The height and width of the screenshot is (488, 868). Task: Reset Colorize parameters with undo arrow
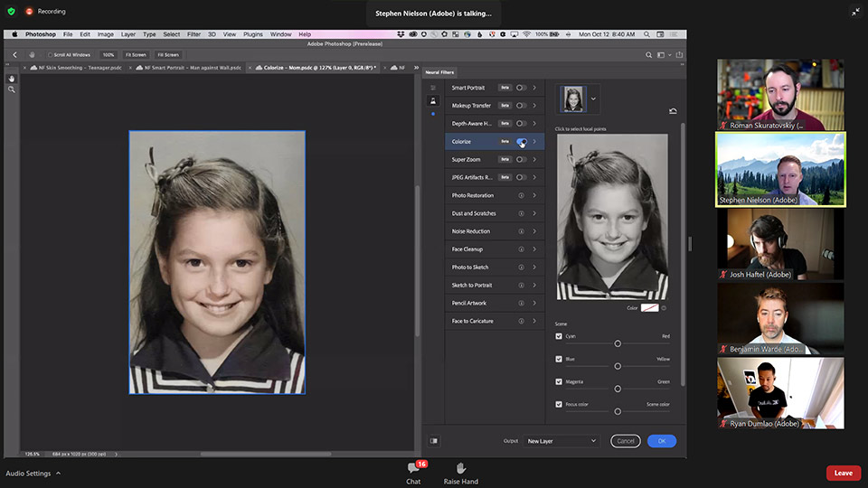click(673, 111)
